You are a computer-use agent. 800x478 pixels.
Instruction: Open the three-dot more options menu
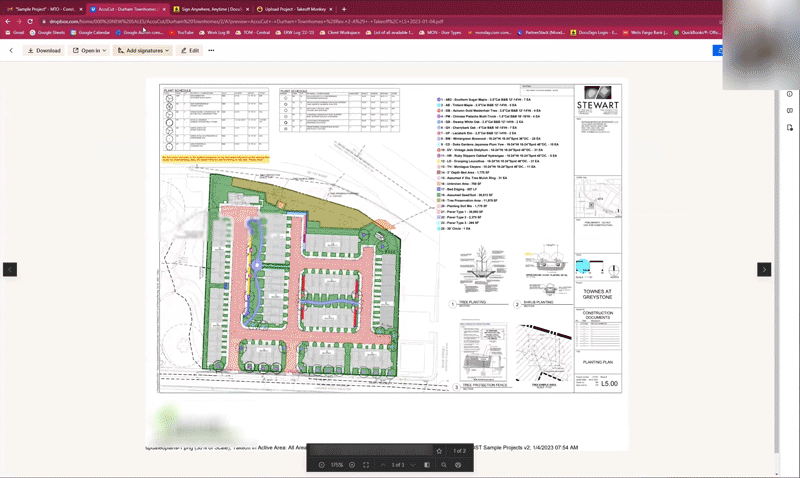pos(211,51)
